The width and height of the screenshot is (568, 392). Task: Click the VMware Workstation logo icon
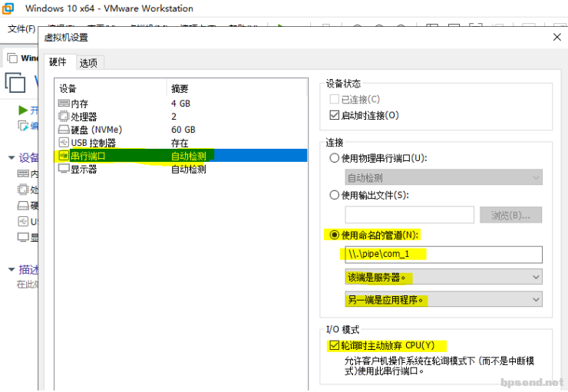pos(8,8)
